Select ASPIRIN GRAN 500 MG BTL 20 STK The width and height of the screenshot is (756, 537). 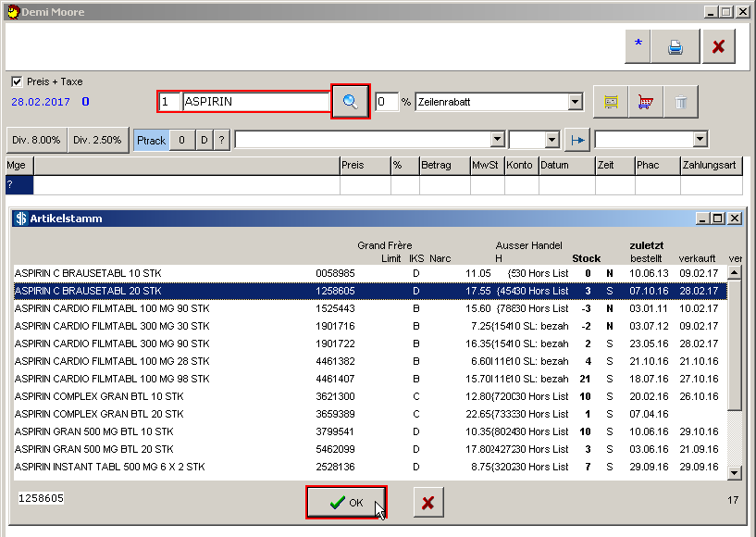point(370,450)
